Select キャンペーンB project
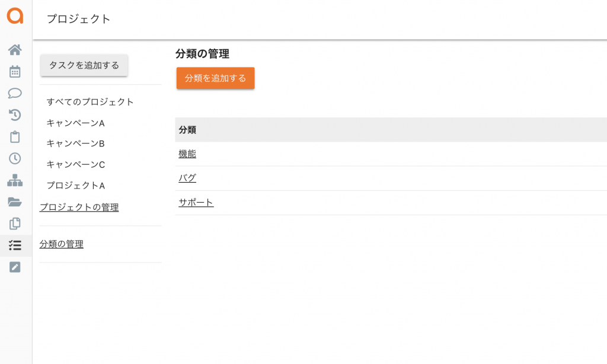Screen dimensions: 607x364 tap(76, 143)
